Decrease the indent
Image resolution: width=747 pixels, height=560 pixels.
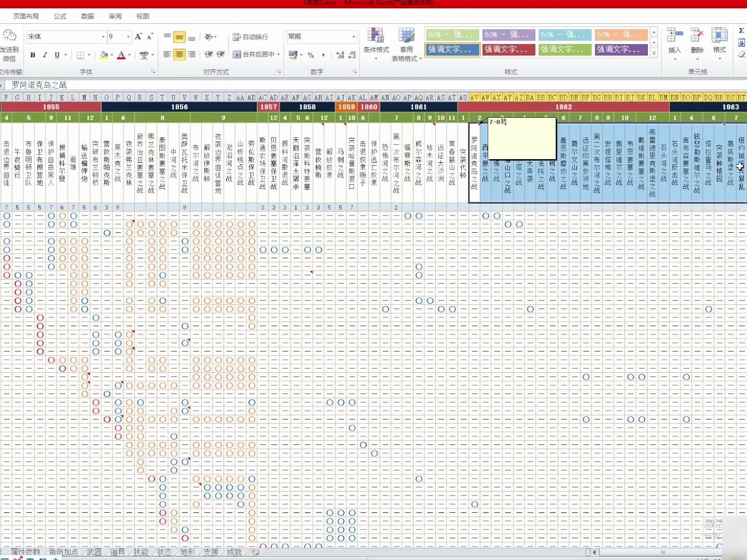(209, 54)
